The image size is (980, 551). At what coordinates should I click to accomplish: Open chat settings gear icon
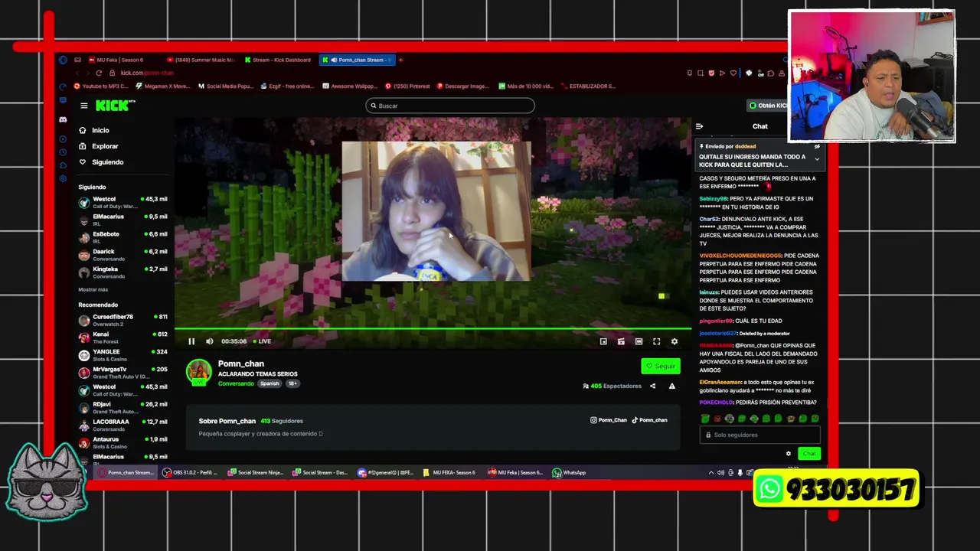(788, 454)
